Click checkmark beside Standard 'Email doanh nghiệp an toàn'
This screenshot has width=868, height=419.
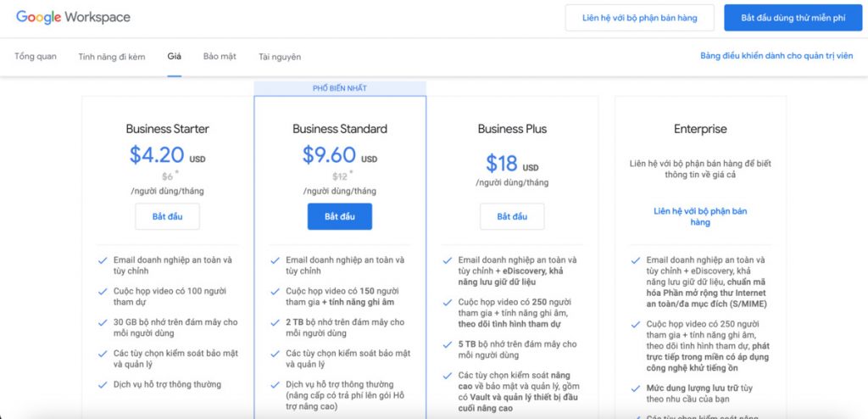point(275,260)
